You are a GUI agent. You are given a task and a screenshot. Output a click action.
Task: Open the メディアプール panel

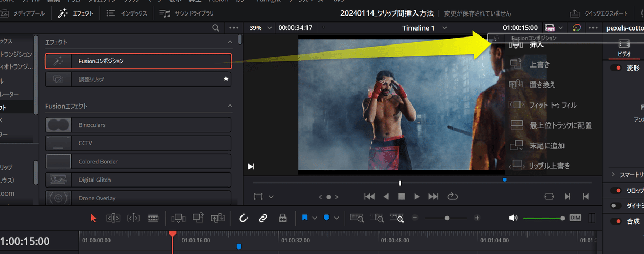[x=23, y=13]
